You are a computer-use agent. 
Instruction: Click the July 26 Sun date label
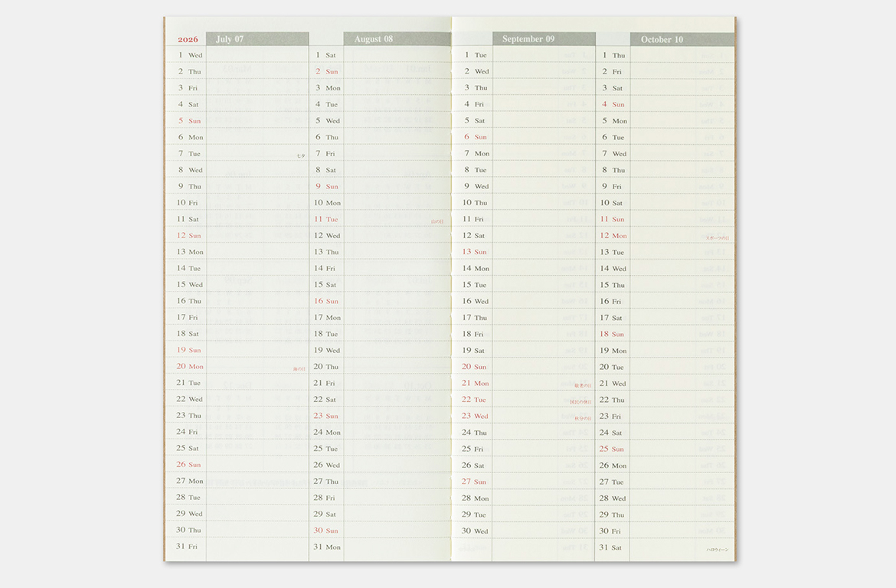pos(188,465)
